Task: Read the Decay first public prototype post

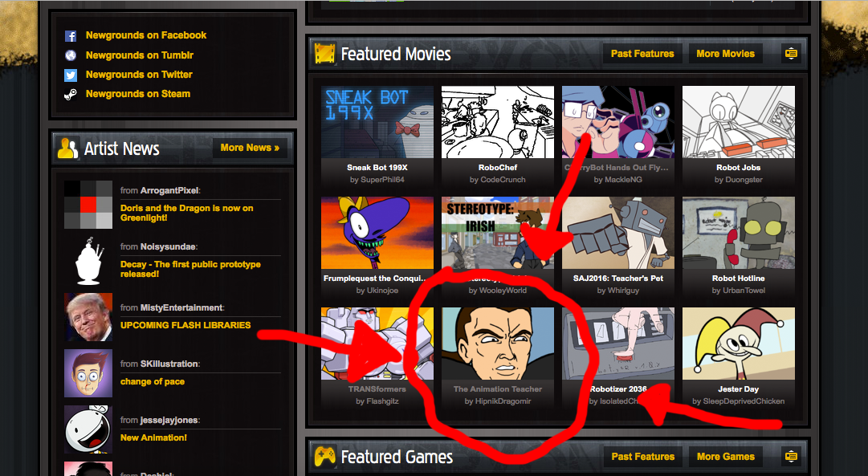Action: 190,269
